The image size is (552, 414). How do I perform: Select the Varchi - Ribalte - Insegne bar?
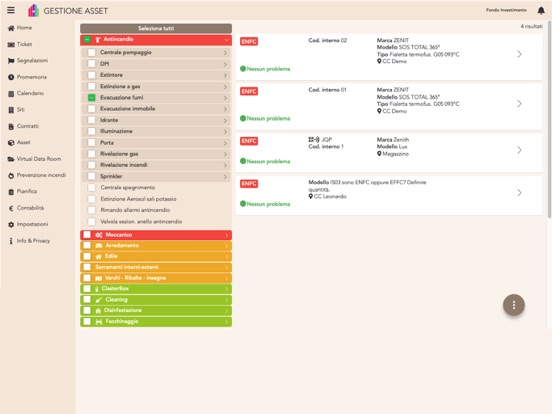tap(156, 278)
